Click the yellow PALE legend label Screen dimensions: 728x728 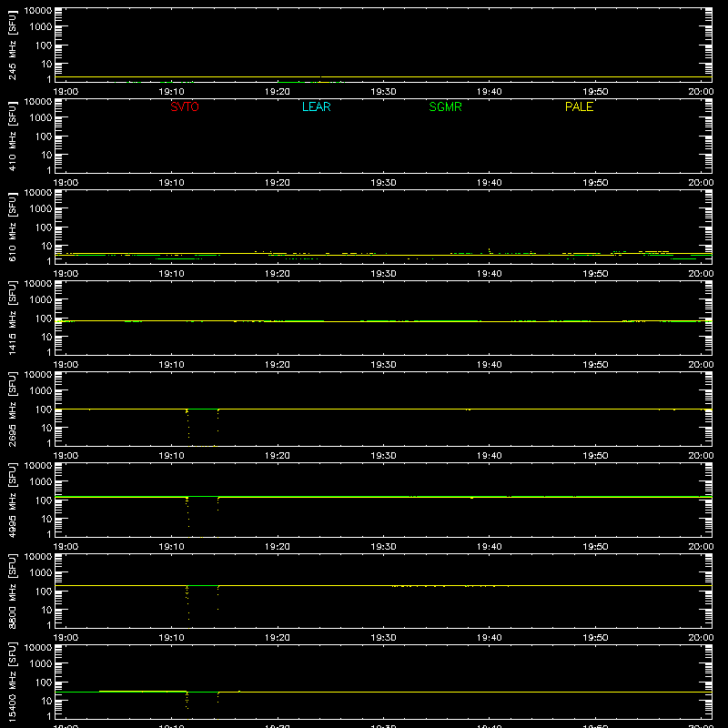(x=579, y=106)
